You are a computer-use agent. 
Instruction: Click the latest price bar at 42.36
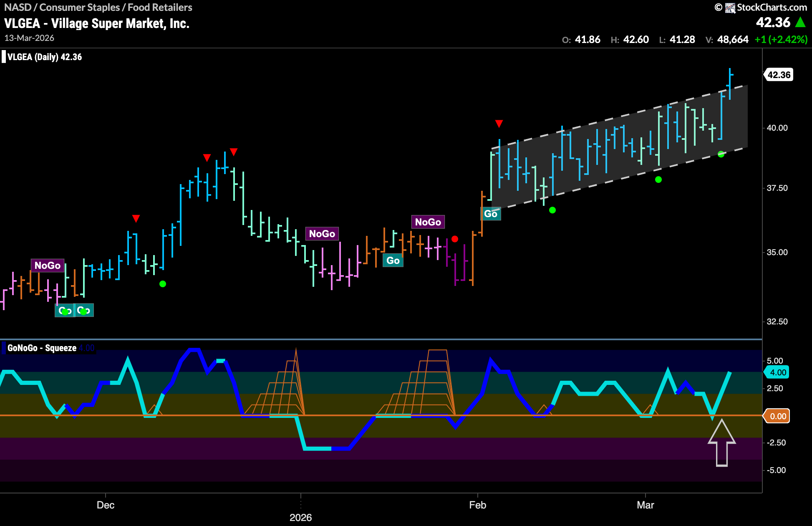pyautogui.click(x=730, y=83)
